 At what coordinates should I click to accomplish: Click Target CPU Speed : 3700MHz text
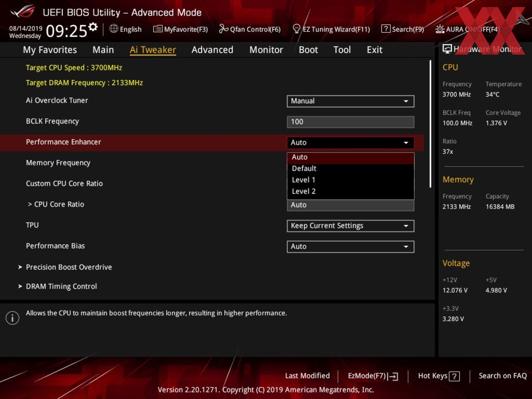[x=74, y=68]
